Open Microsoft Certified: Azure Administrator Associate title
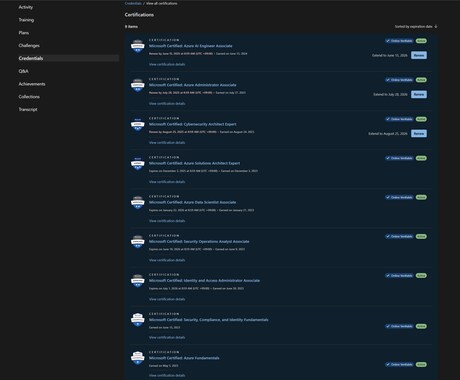 pos(193,85)
